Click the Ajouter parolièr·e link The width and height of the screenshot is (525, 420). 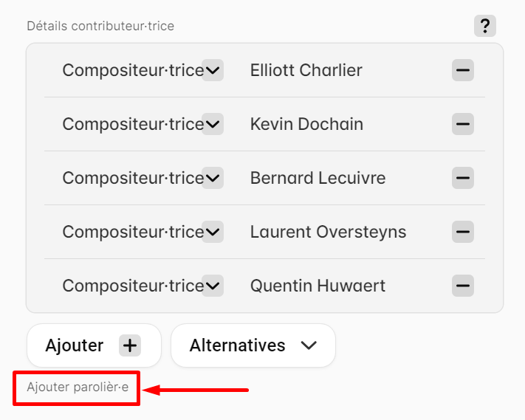(78, 387)
